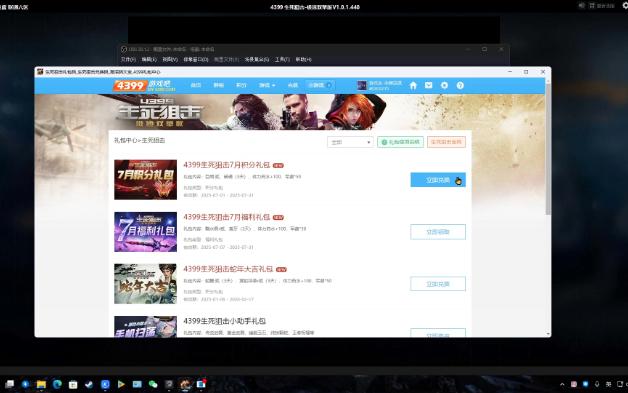Open the 全部 filter dropdown
This screenshot has width=628, height=393.
pyautogui.click(x=350, y=142)
